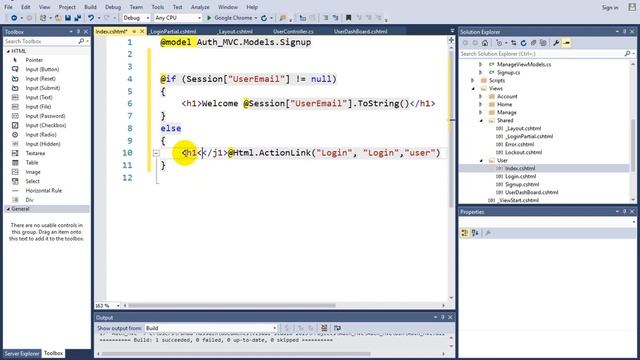This screenshot has width=640, height=360.
Task: Select Table item in Toolbox
Action: click(32, 162)
